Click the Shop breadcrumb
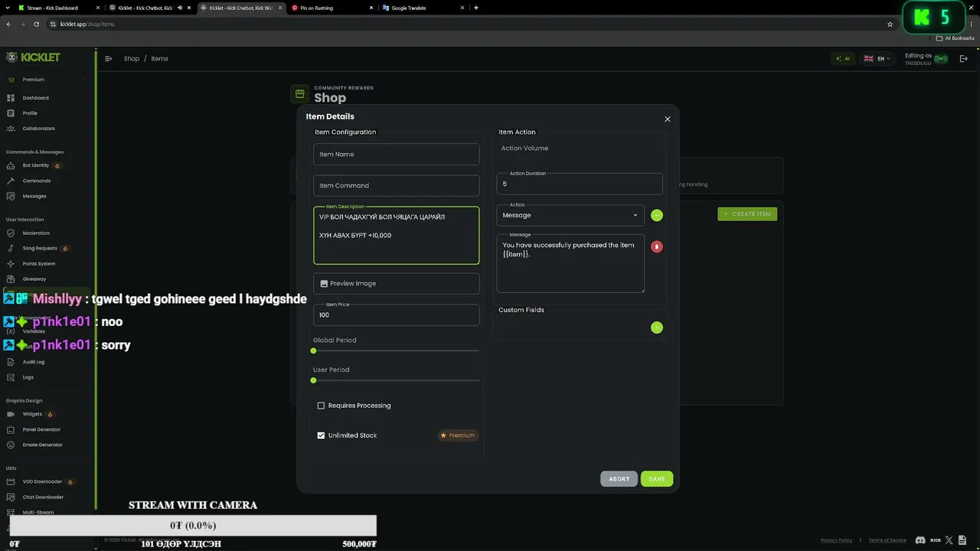Image resolution: width=980 pixels, height=551 pixels. 132,58
